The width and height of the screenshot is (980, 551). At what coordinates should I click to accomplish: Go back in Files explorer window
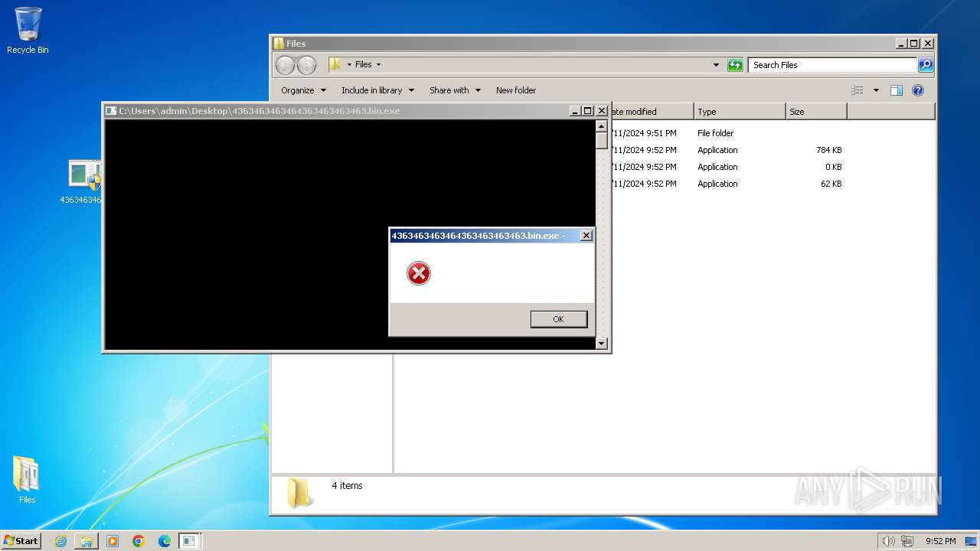click(285, 65)
